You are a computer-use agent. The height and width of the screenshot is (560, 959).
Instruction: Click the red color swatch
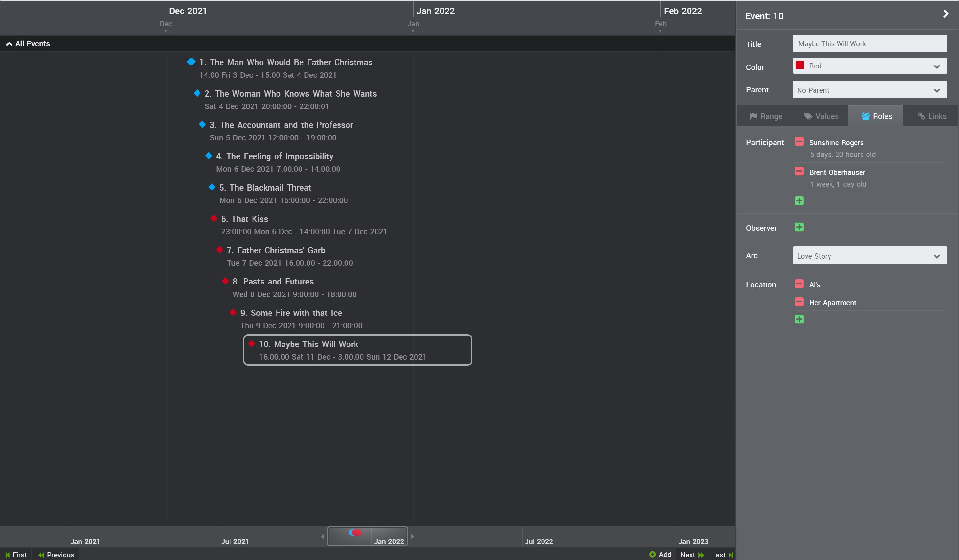point(800,66)
